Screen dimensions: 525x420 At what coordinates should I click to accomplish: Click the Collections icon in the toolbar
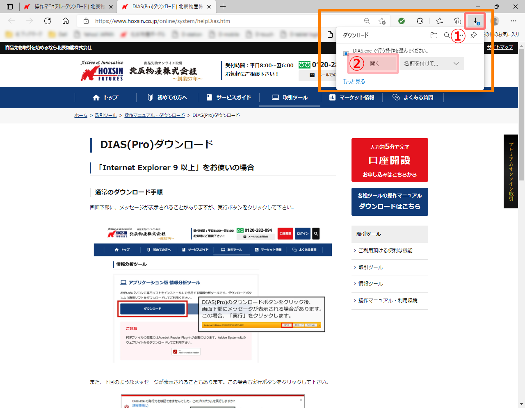pyautogui.click(x=458, y=21)
